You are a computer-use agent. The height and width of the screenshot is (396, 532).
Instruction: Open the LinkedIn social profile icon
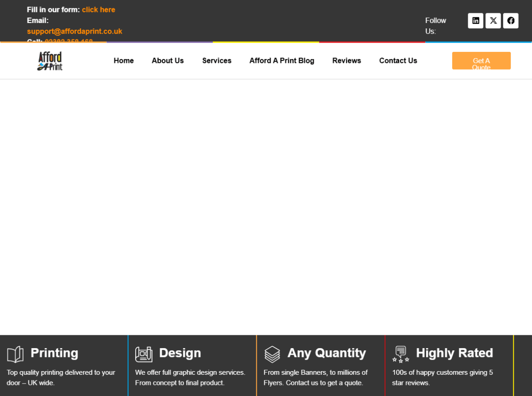[x=475, y=21]
